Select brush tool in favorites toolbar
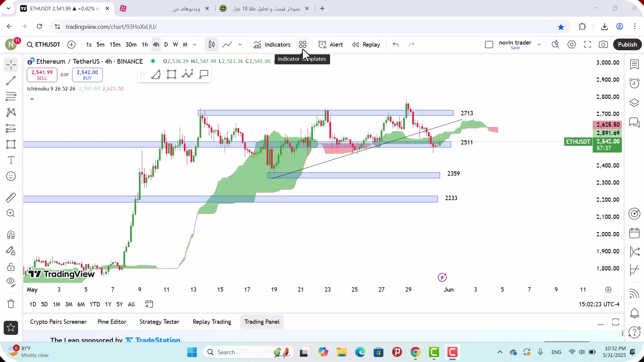Screen dimensions: 644x362 point(156,74)
